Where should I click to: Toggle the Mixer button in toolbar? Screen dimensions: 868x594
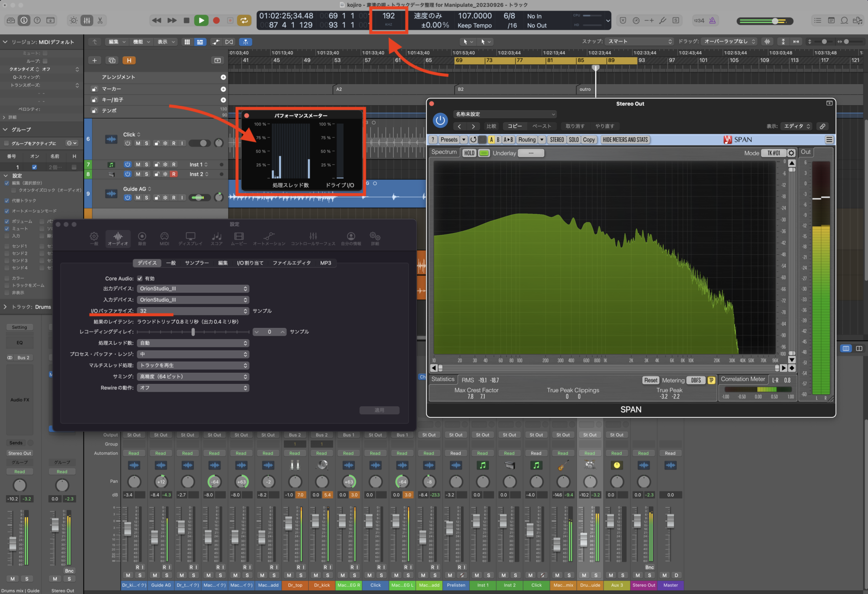pos(87,20)
